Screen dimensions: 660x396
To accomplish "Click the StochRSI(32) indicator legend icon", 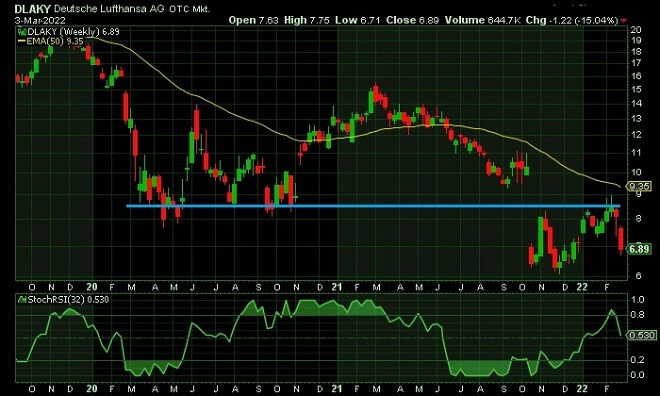I will click(x=21, y=300).
